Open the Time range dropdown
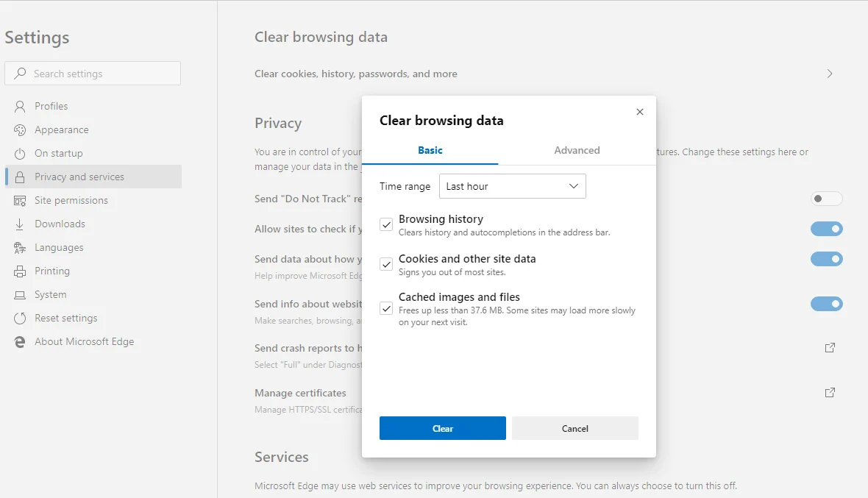This screenshot has height=498, width=868. click(512, 186)
